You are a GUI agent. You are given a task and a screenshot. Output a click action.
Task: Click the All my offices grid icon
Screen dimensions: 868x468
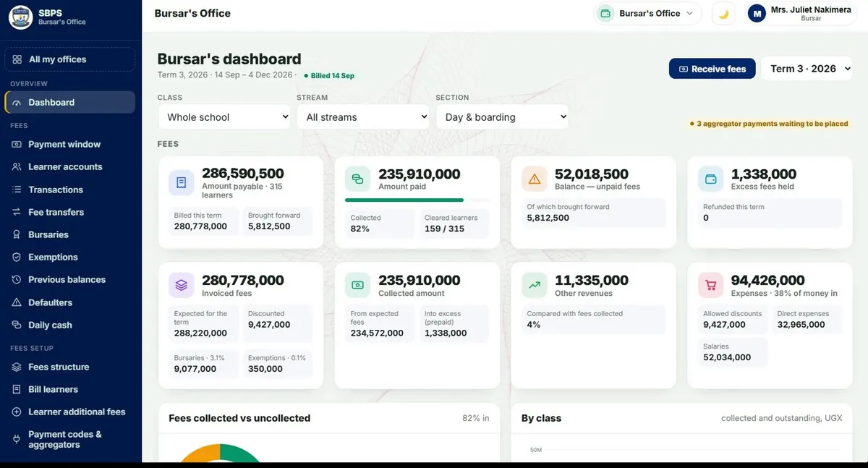[x=17, y=59]
